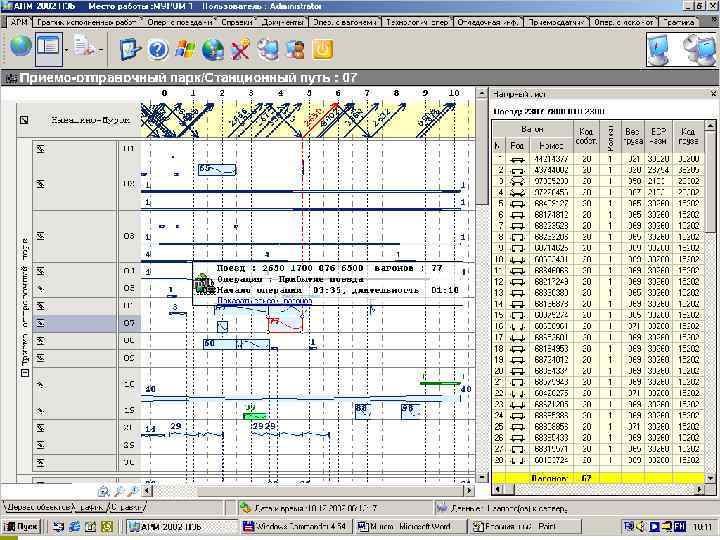Toggle the checkbox for track row 03
The width and height of the screenshot is (720, 540).
tap(42, 236)
